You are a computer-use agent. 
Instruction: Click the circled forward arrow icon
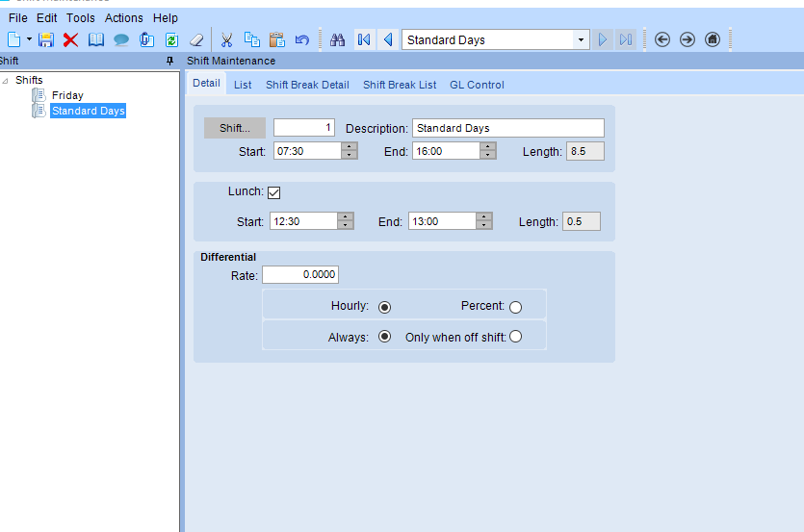point(687,39)
